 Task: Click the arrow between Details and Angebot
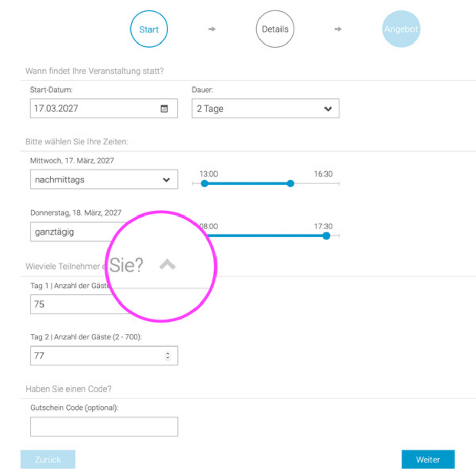coord(338,29)
